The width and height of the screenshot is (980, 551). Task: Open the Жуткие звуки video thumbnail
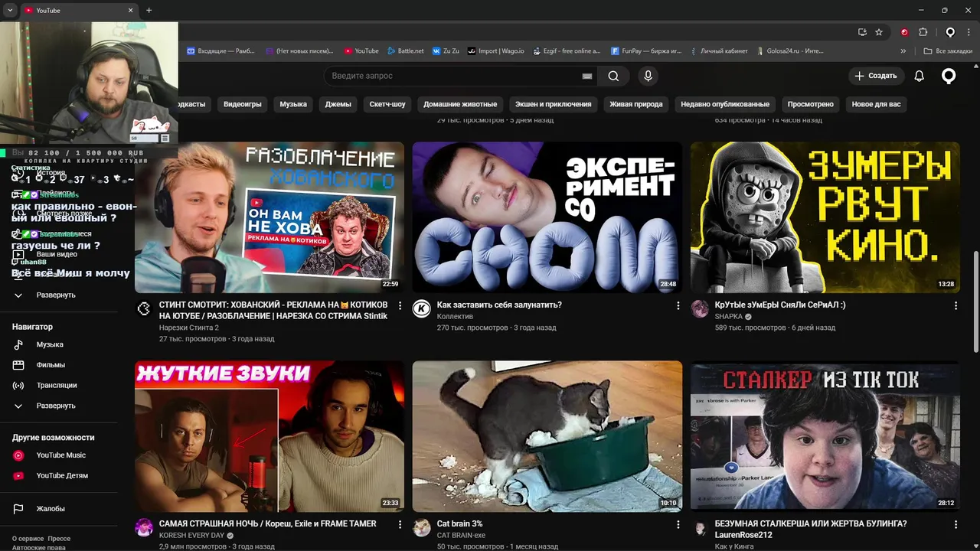269,436
